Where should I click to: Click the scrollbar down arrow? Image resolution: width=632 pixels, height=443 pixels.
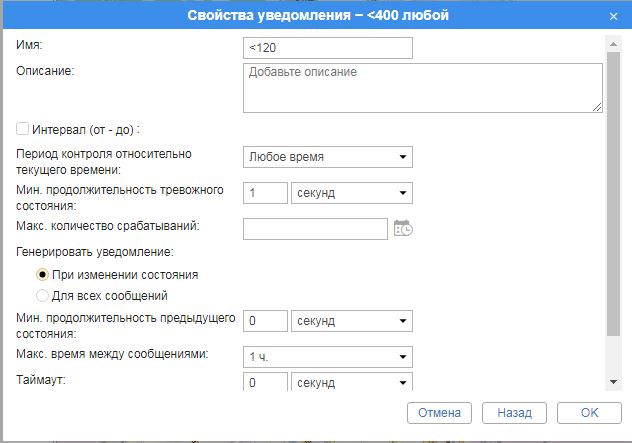[613, 383]
